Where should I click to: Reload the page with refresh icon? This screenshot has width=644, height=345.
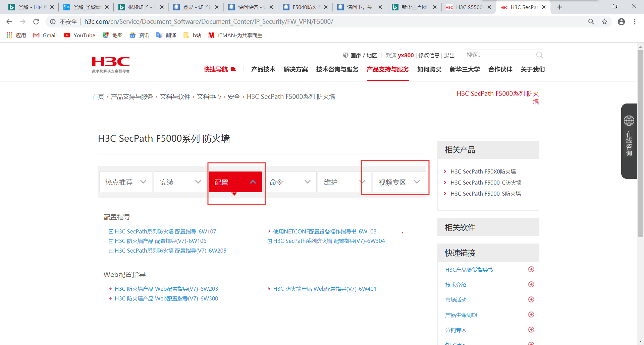(x=36, y=22)
